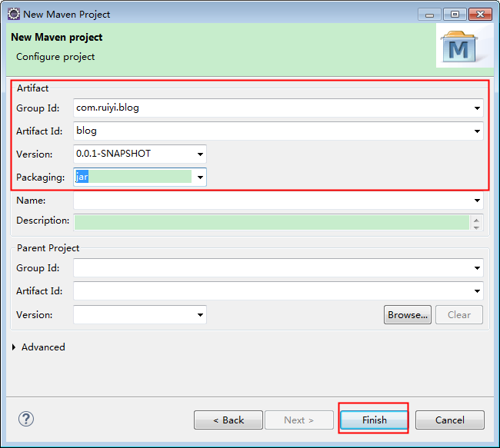
Task: Open Parent Project Version dropdown arrow
Action: click(200, 315)
